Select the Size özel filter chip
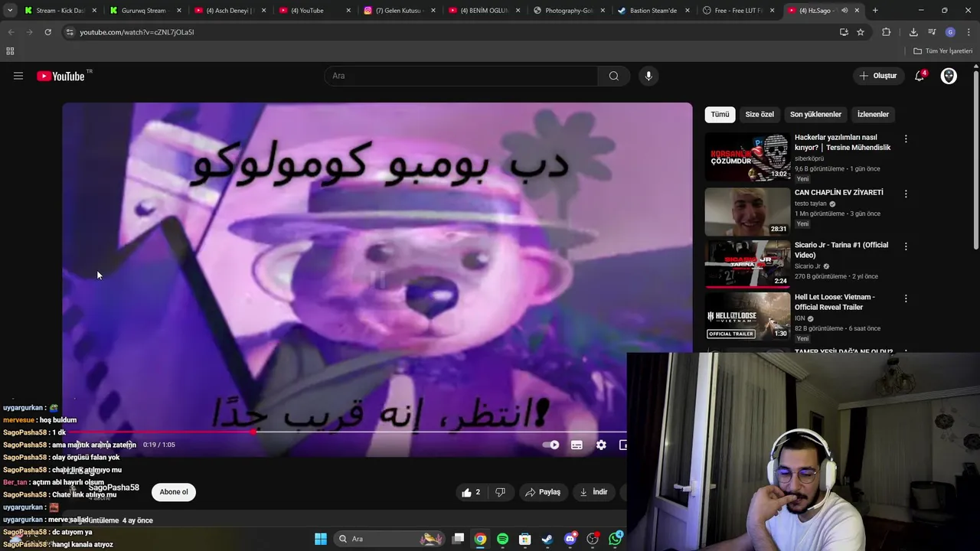Screen dimensions: 980x551 pos(759,115)
